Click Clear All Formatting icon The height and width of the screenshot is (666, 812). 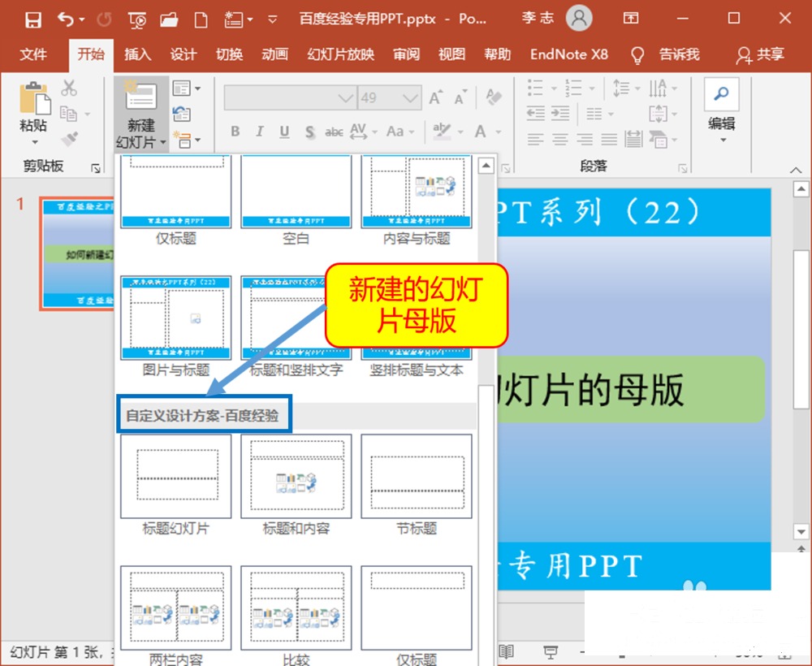(493, 97)
